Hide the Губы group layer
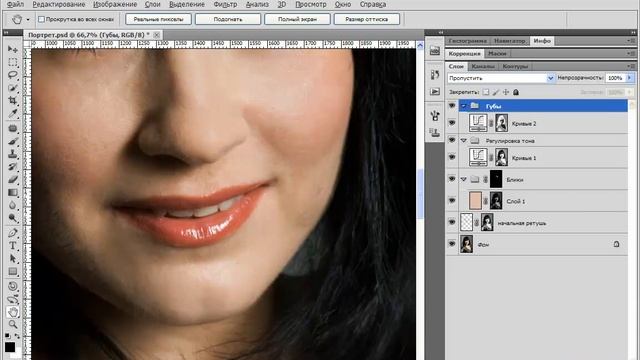Screen dimensions: 640x360 point(452,106)
